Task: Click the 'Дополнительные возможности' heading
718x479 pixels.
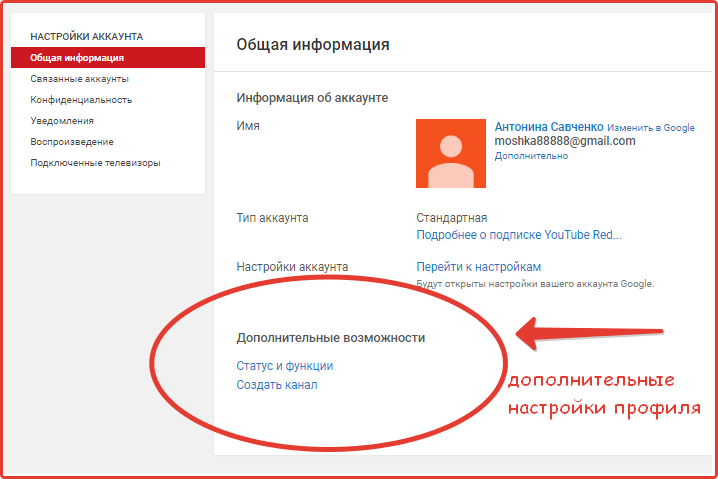Action: [331, 338]
